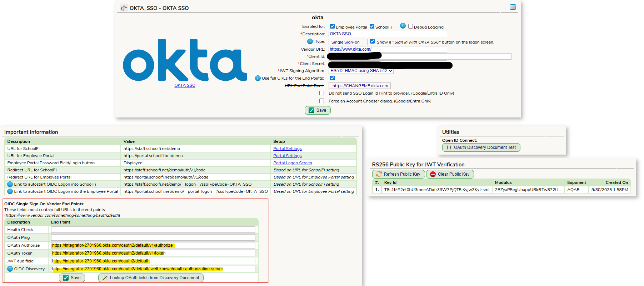Open the table grid icon in header

(513, 7)
